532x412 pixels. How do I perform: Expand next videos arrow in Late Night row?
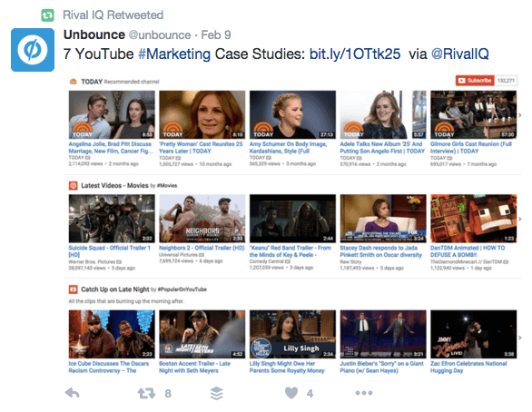pos(520,338)
